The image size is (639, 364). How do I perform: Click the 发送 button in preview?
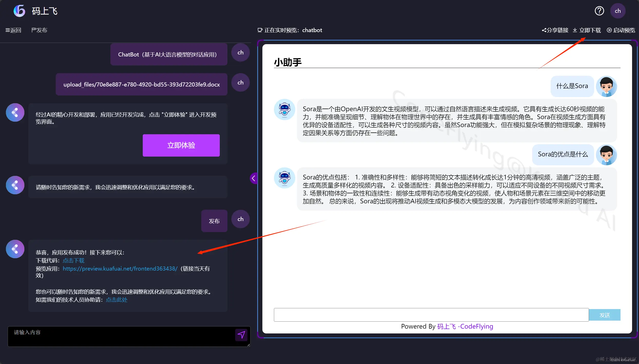pyautogui.click(x=604, y=315)
